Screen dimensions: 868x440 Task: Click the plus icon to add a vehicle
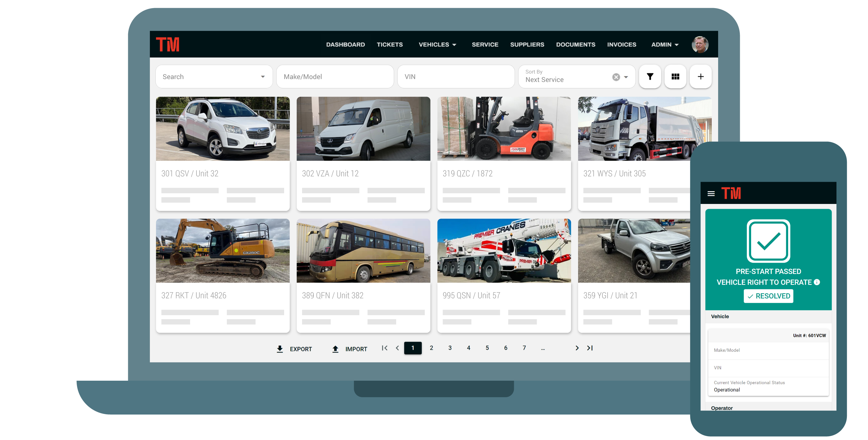tap(700, 76)
